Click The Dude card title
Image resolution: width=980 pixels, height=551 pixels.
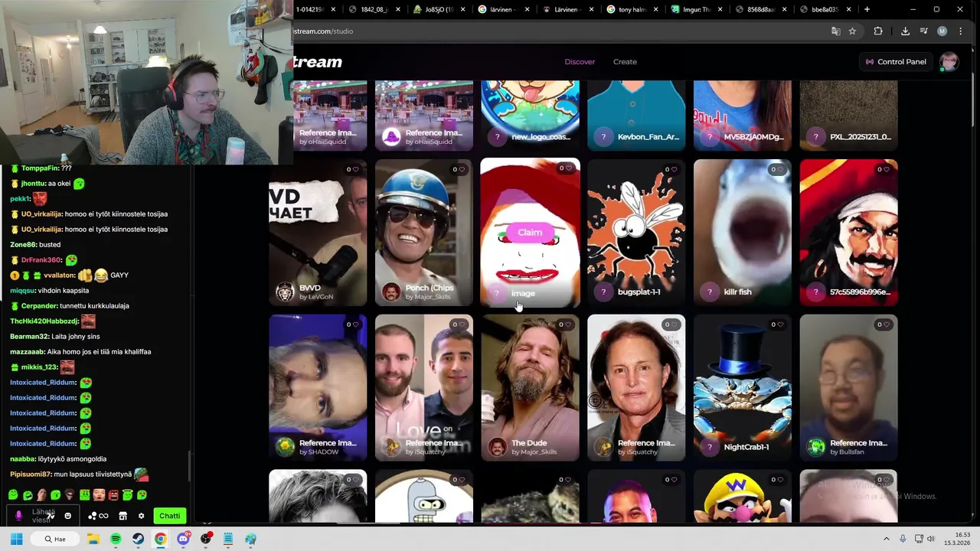point(529,443)
